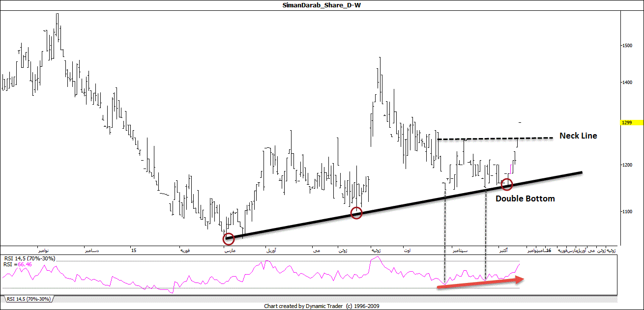Select the Double Bottom annotation text
This screenshot has width=644, height=310.
point(525,198)
